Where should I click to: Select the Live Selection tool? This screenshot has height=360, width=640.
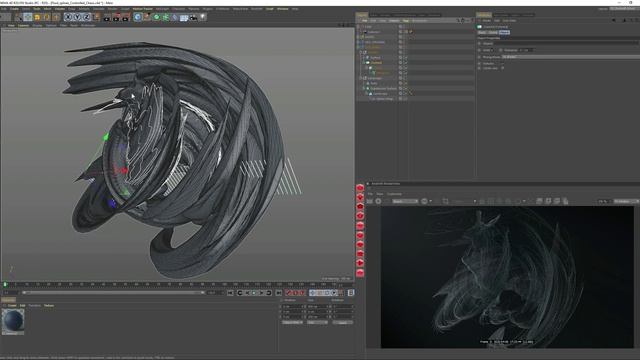pos(18,17)
